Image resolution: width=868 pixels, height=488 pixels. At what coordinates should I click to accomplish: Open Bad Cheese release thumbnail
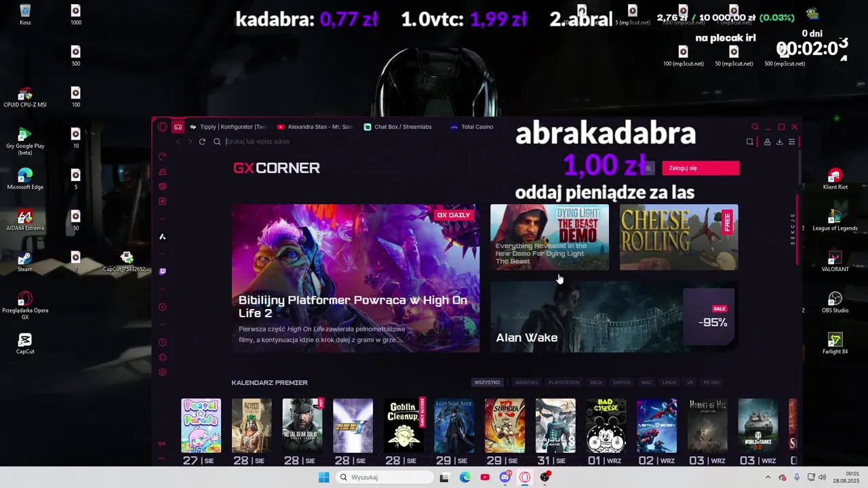click(x=606, y=426)
